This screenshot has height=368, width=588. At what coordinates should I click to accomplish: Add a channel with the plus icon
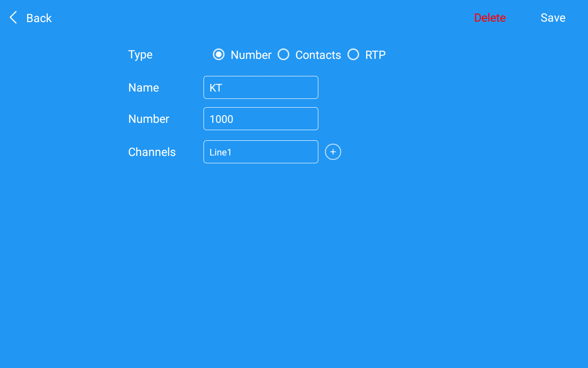(x=333, y=152)
